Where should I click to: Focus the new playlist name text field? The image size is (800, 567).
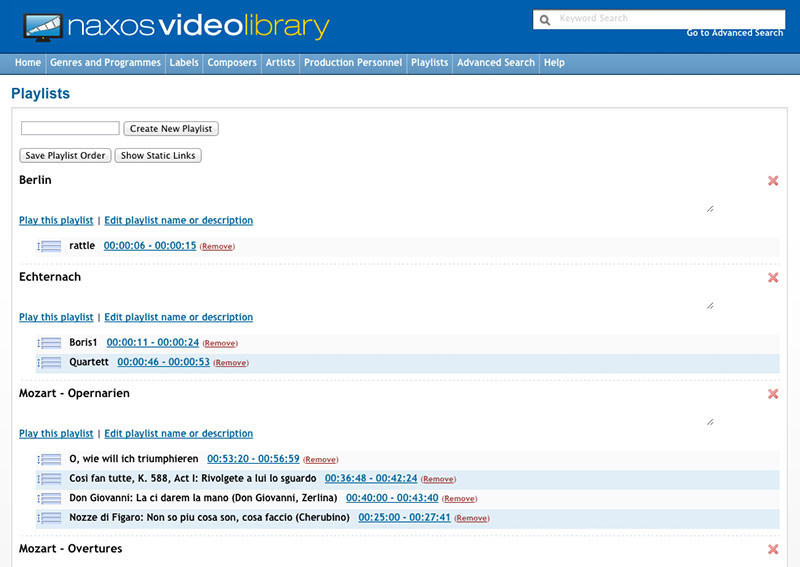coord(70,129)
